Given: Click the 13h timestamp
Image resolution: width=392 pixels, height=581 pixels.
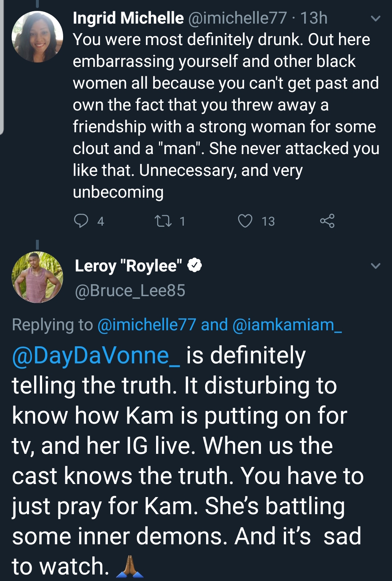Looking at the screenshot, I should coord(314,18).
